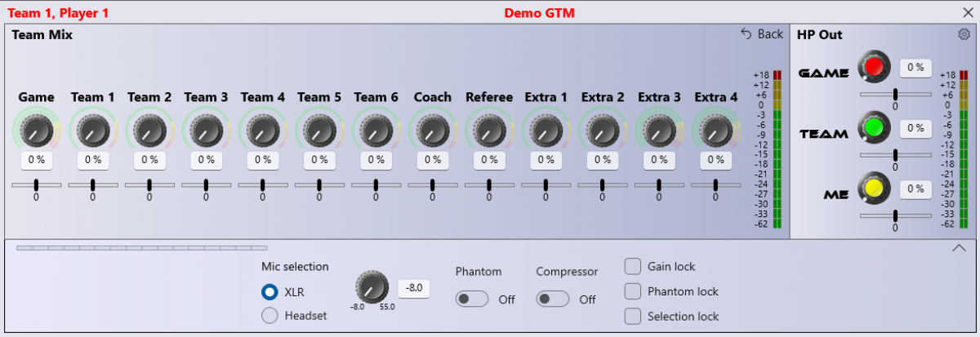Click the Referee channel knob
The image size is (980, 337).
click(x=489, y=130)
